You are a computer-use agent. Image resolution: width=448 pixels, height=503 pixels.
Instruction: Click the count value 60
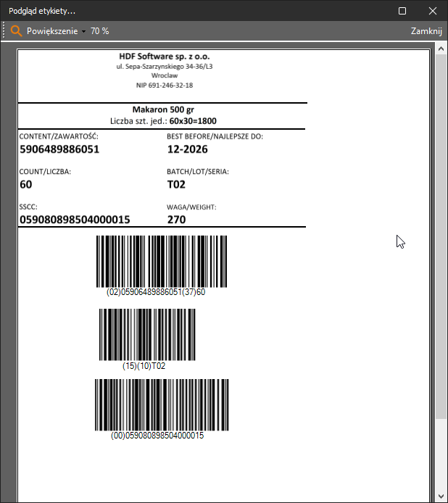(25, 184)
